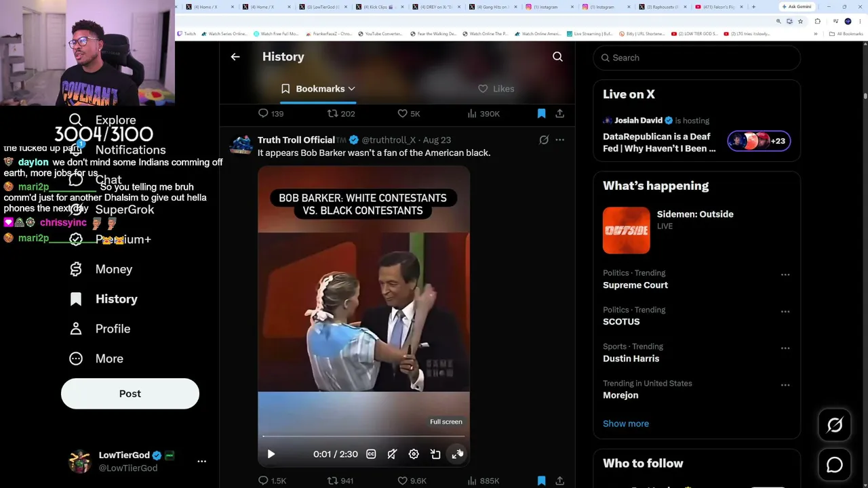Click Show more under trends
Image resolution: width=868 pixels, height=488 pixels.
click(x=626, y=424)
